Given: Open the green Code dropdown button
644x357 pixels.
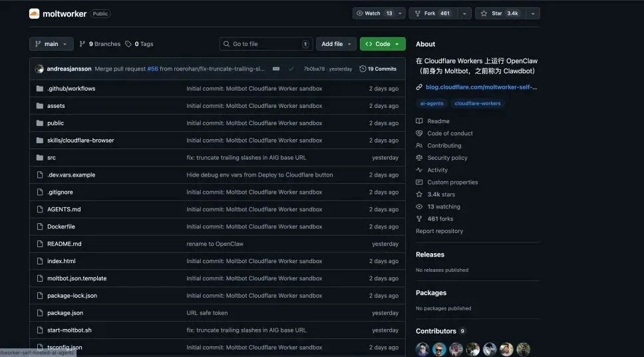Looking at the screenshot, I should (x=383, y=44).
